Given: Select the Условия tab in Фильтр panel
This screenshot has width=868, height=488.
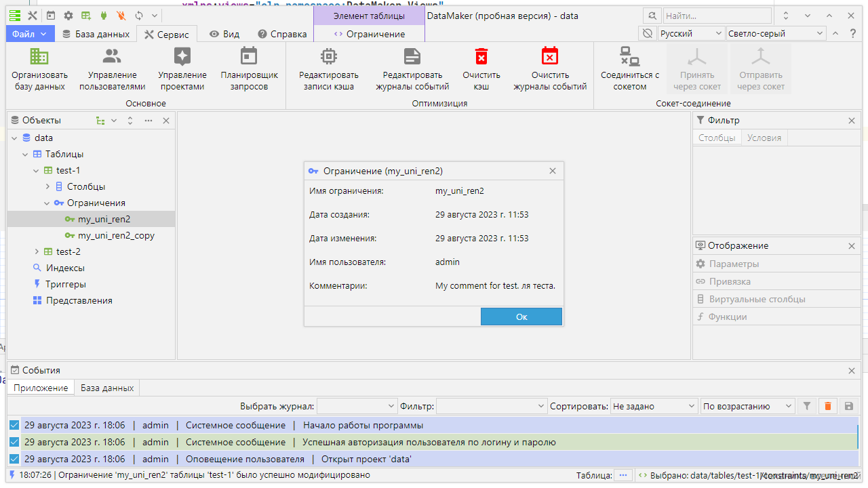Looking at the screenshot, I should tap(764, 138).
